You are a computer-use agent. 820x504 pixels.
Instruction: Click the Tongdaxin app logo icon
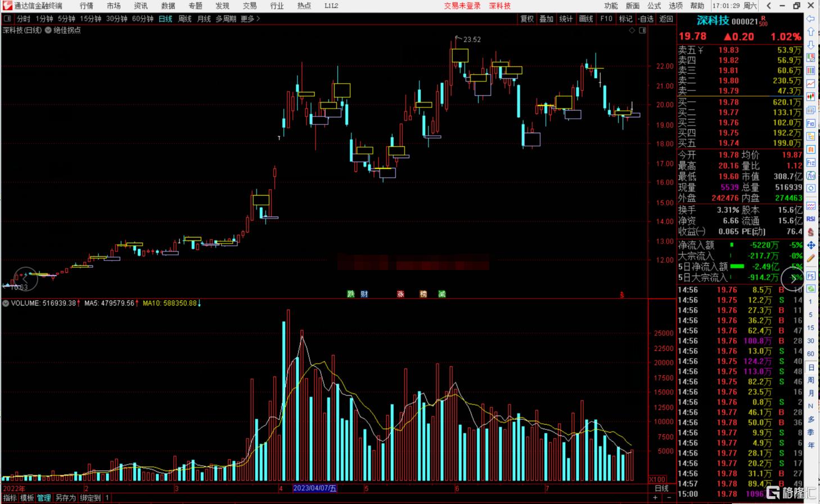[x=7, y=6]
